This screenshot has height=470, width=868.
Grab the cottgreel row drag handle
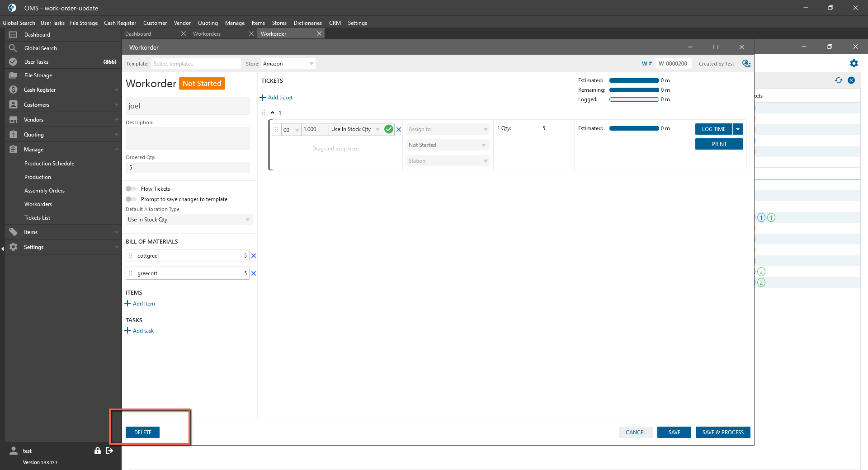131,256
